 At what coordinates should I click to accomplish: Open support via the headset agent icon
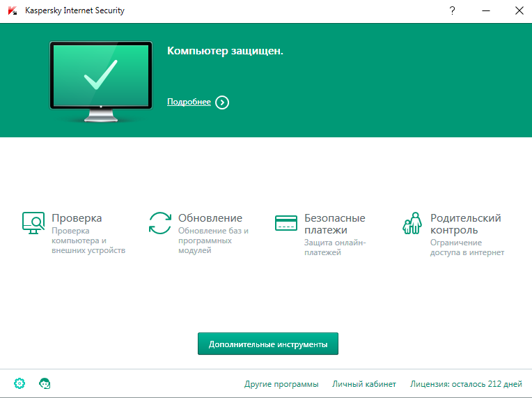tap(45, 383)
